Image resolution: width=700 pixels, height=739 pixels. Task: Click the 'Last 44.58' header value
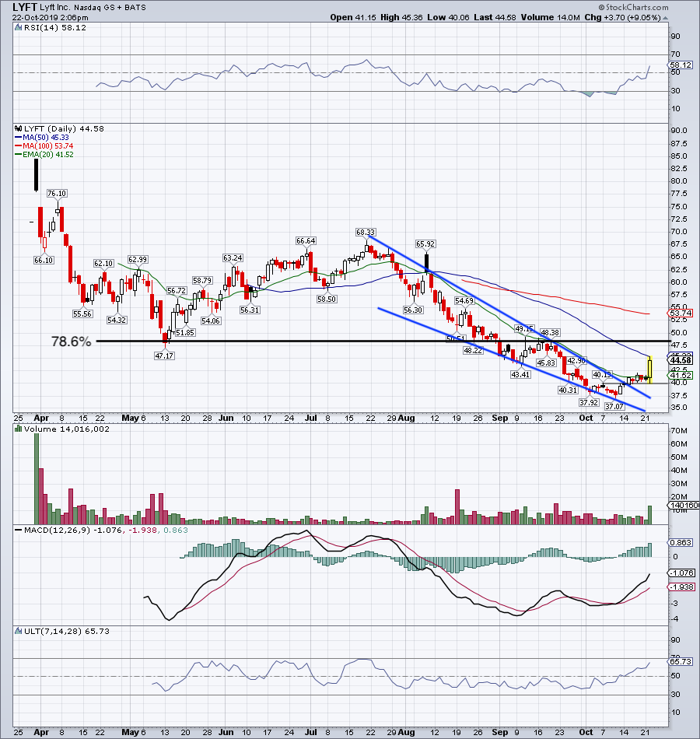coord(495,17)
